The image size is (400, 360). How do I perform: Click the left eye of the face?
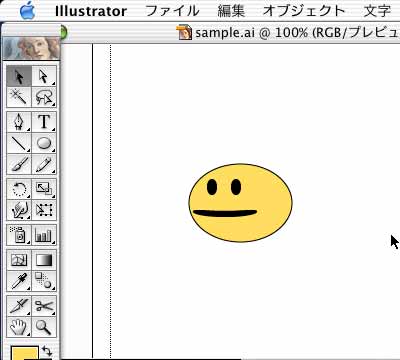pyautogui.click(x=212, y=187)
